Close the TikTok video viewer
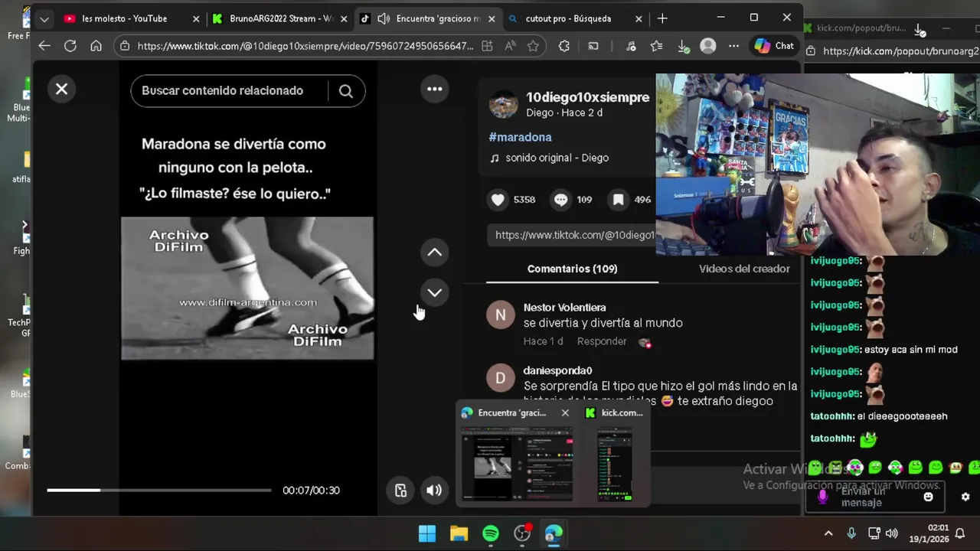 click(62, 90)
